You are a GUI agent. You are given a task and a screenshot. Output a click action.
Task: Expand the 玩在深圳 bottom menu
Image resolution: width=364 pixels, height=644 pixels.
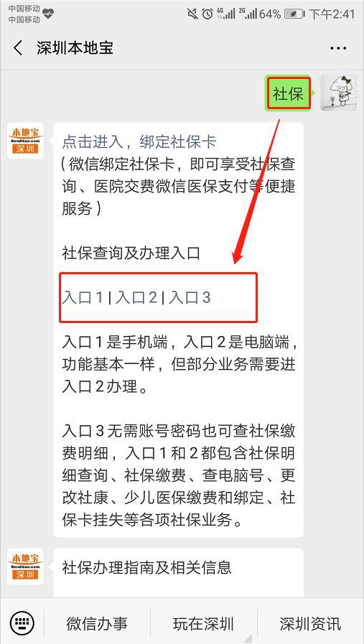[203, 623]
